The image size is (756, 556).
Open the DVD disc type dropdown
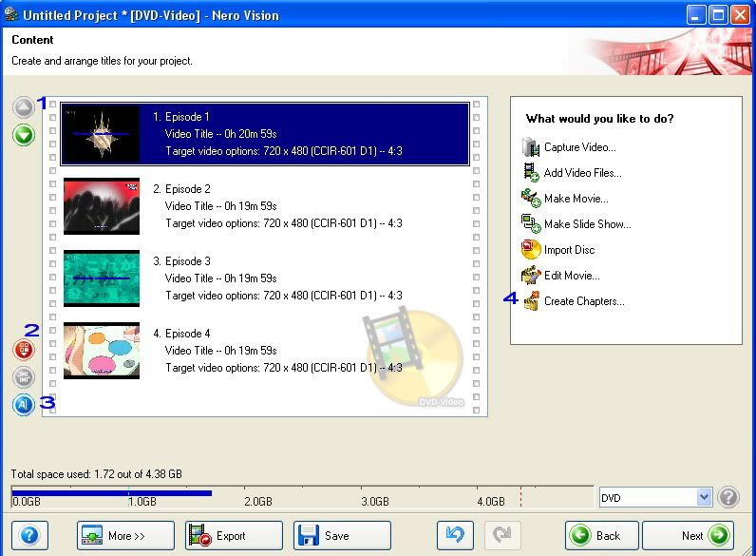(704, 497)
